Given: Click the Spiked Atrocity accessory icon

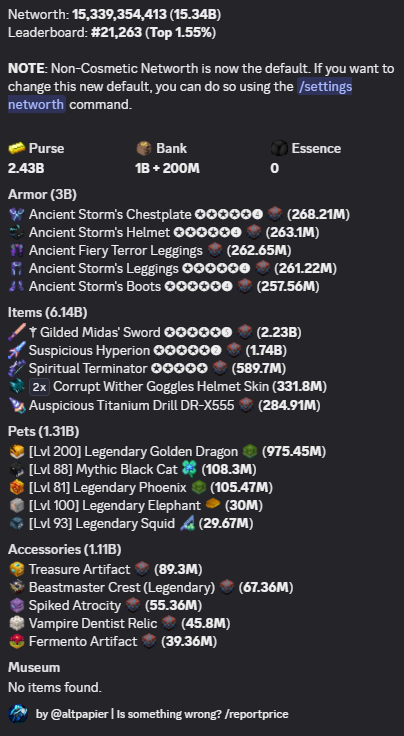Looking at the screenshot, I should click(17, 606).
